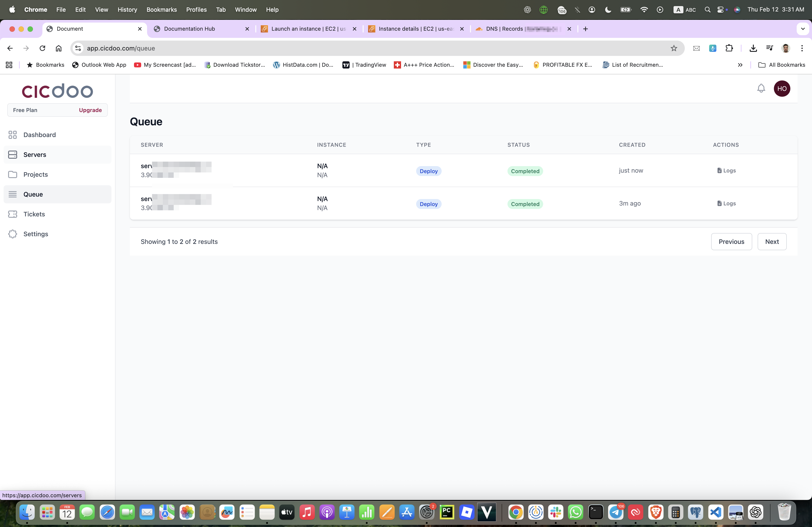Click the Previous pagination button

[x=731, y=242]
